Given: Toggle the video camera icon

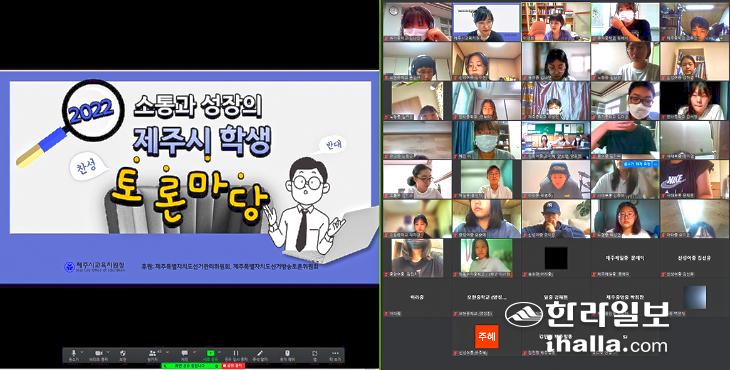Looking at the screenshot, I should (x=99, y=354).
